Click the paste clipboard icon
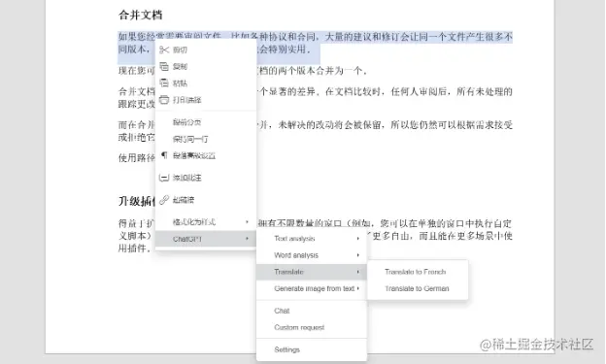 click(x=164, y=83)
